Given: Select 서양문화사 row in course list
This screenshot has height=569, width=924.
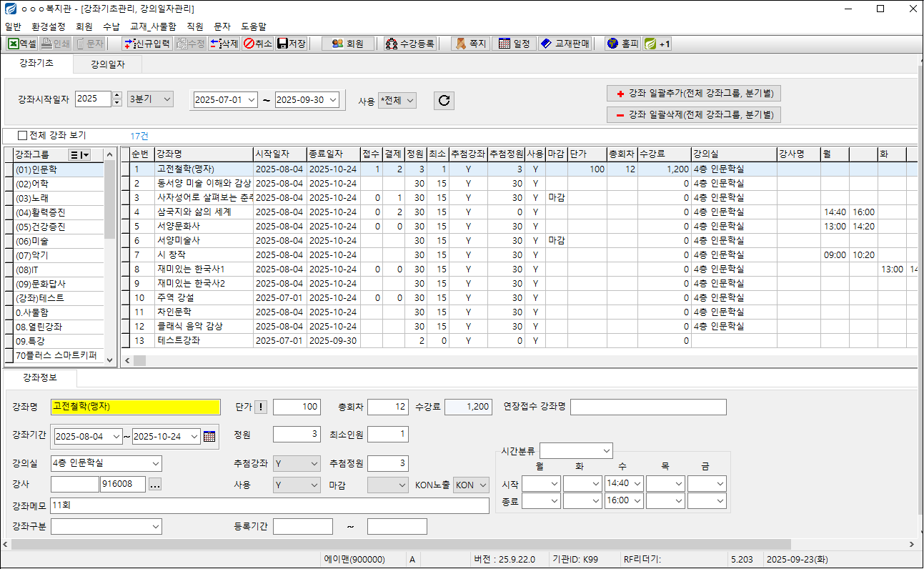Looking at the screenshot, I should (178, 226).
